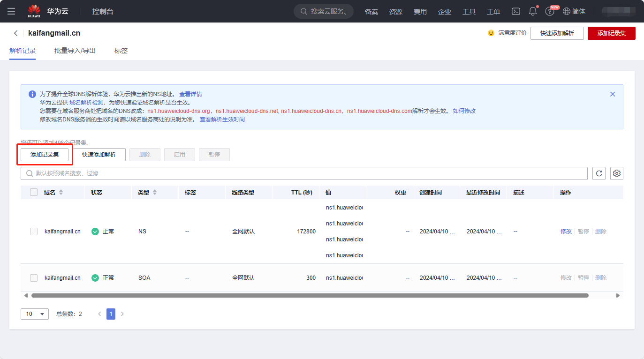Open 企业 in top navigation
This screenshot has width=644, height=359.
445,12
